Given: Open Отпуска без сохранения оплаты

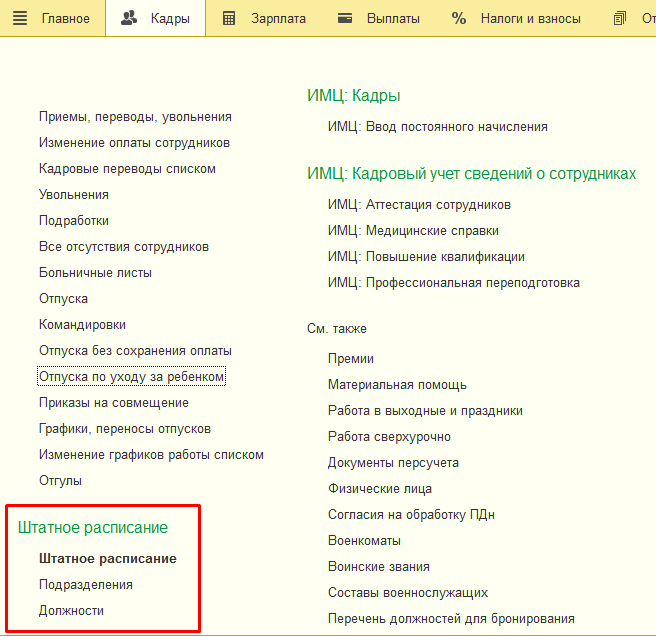Looking at the screenshot, I should pyautogui.click(x=135, y=351).
